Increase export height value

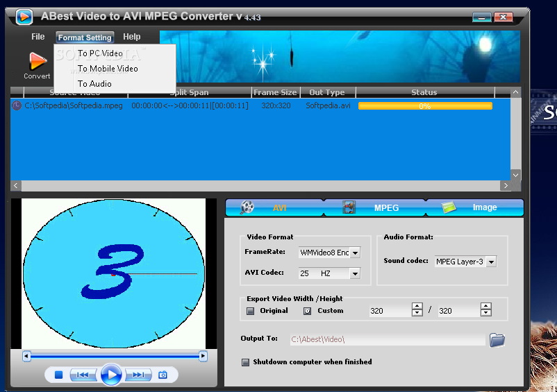pos(486,306)
